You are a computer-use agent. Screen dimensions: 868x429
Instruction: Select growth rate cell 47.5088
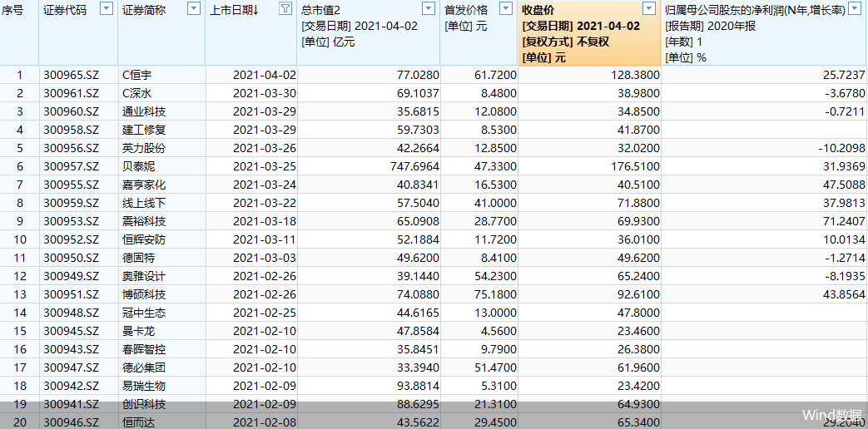(844, 185)
